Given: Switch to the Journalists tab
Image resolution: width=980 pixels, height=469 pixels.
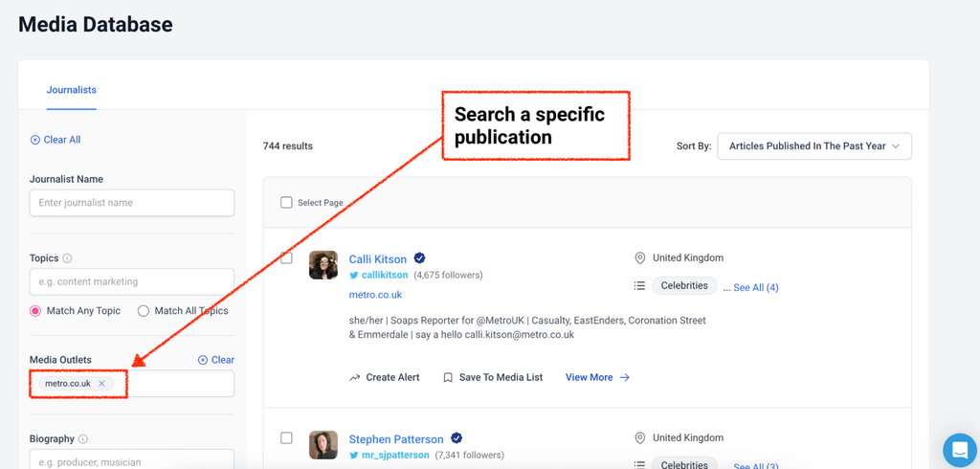Looking at the screenshot, I should [72, 90].
